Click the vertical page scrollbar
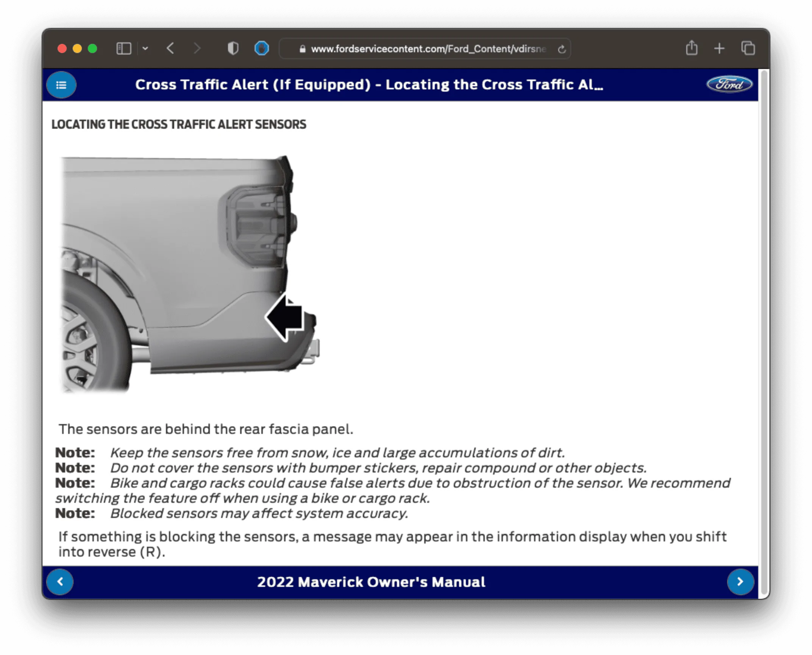The image size is (812, 655). tap(764, 333)
